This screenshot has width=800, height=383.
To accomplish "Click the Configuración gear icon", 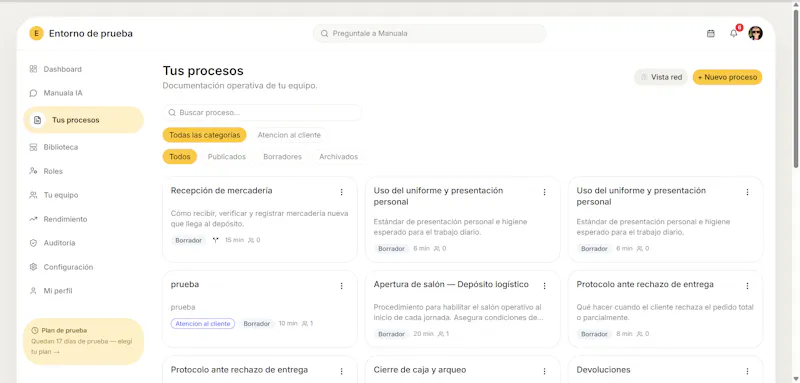I will click(33, 267).
